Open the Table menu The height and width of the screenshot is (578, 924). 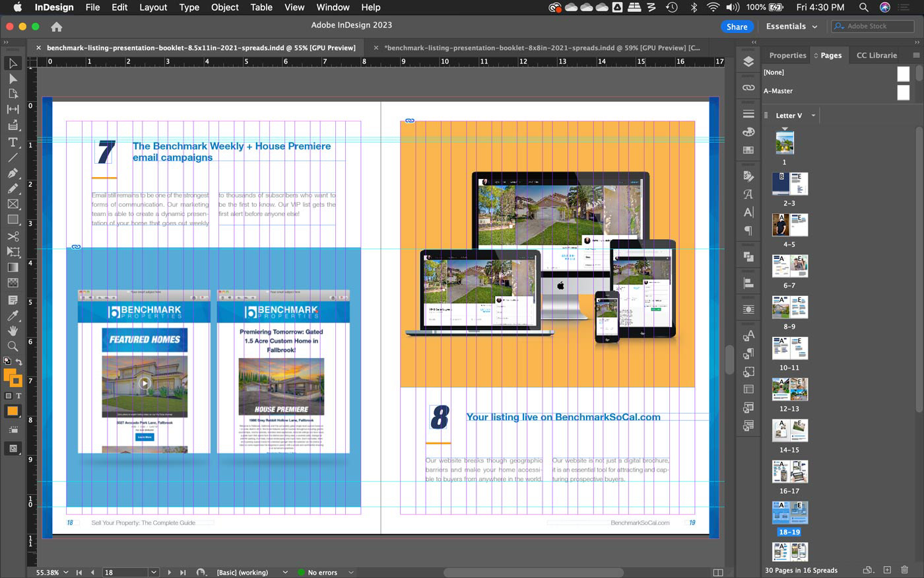261,7
